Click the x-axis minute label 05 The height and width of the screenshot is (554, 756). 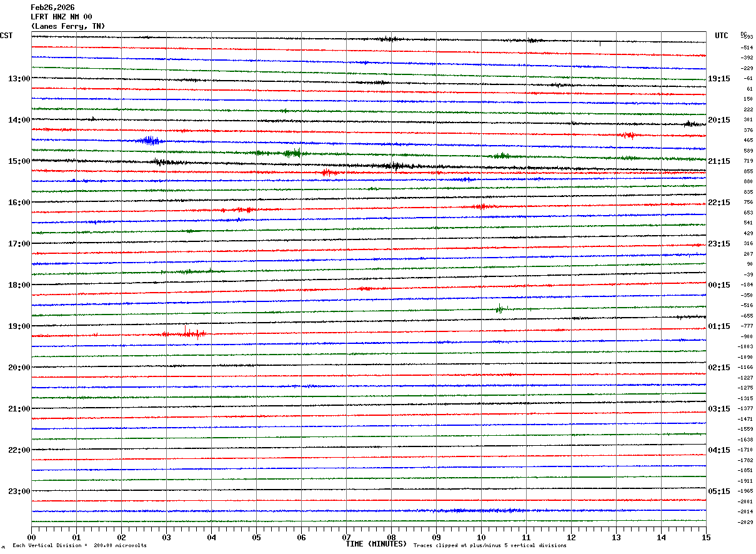tap(256, 537)
